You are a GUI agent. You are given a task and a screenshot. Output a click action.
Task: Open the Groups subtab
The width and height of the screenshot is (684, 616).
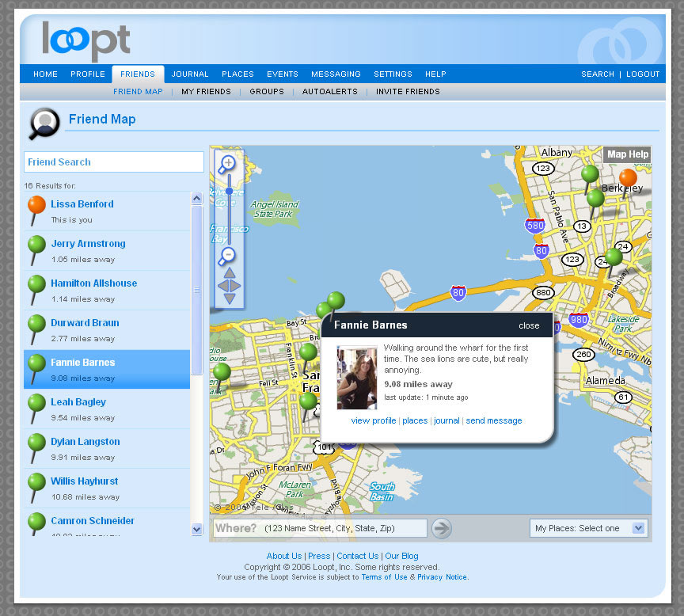267,92
